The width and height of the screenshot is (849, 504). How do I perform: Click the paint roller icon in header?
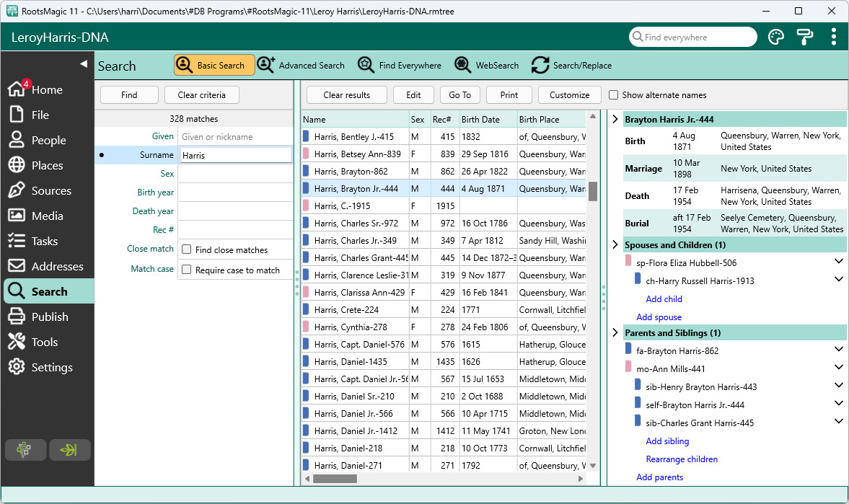tap(804, 37)
